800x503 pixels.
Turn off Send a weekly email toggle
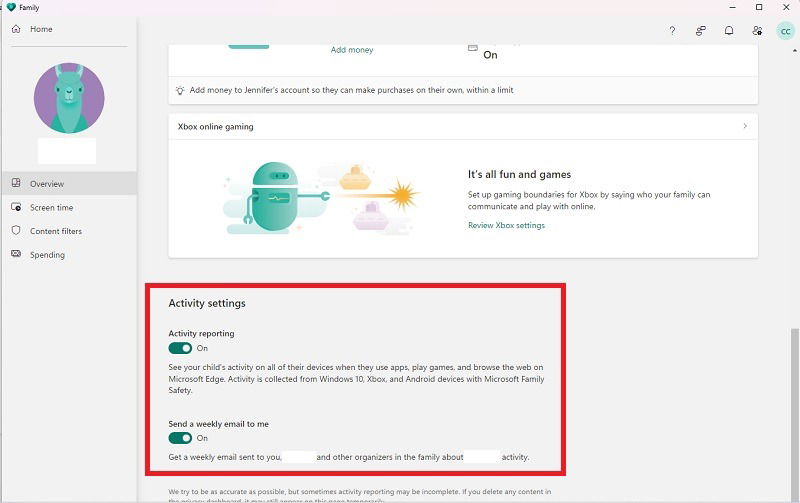[180, 438]
